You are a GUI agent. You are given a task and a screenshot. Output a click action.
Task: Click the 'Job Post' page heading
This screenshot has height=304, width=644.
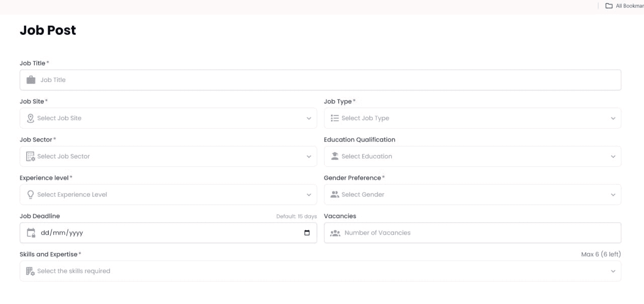(x=48, y=30)
